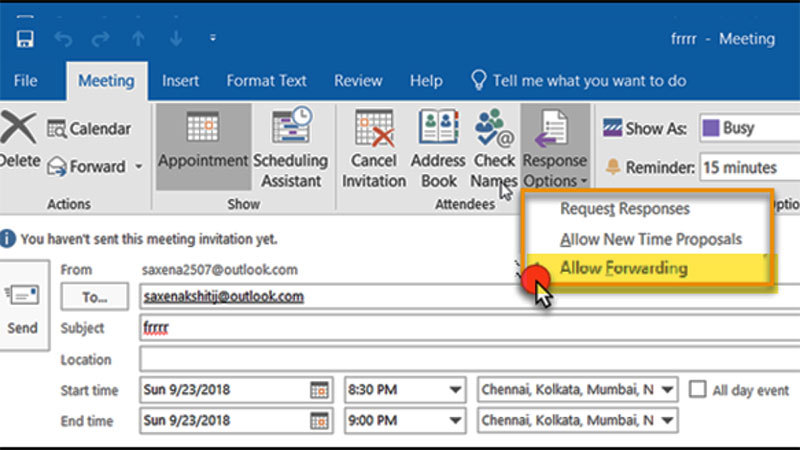Save the meeting with the floppy disk icon

[24, 38]
